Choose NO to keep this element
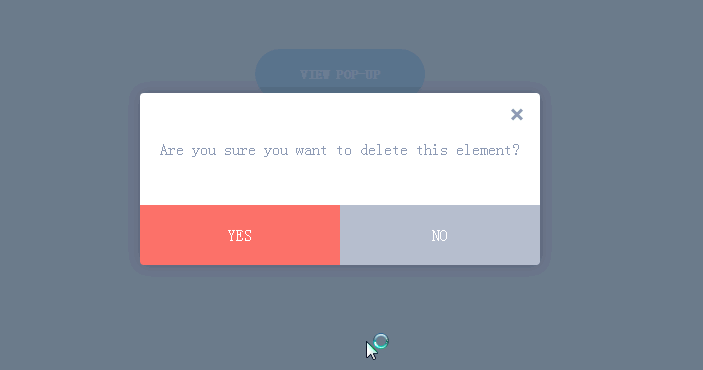Viewport: 703px width, 370px height. click(440, 235)
